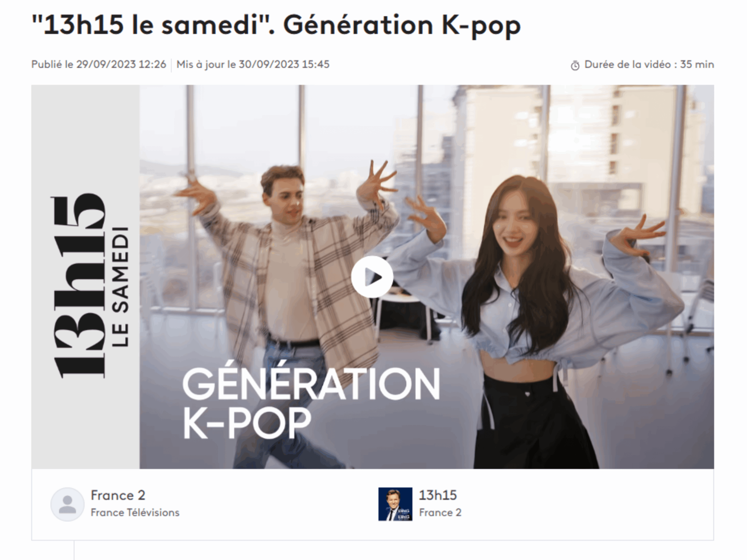747x560 pixels.
Task: Click the 13h15 Le Samedi logo banner
Action: point(85,277)
